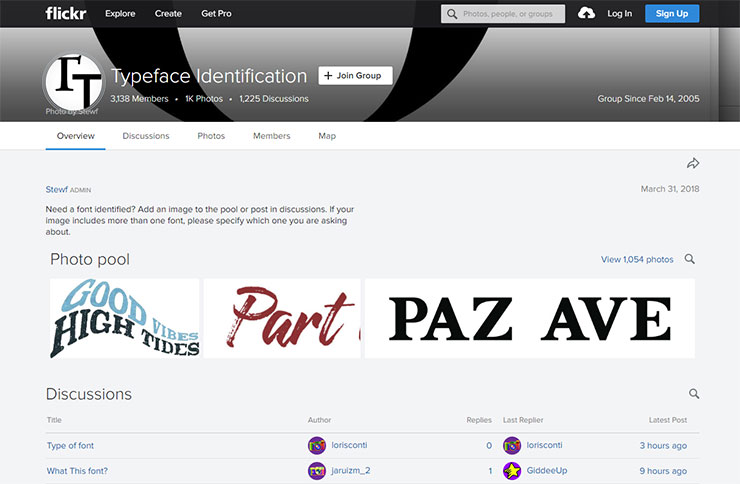Click the Replies column header
The height and width of the screenshot is (484, 740).
click(x=479, y=420)
